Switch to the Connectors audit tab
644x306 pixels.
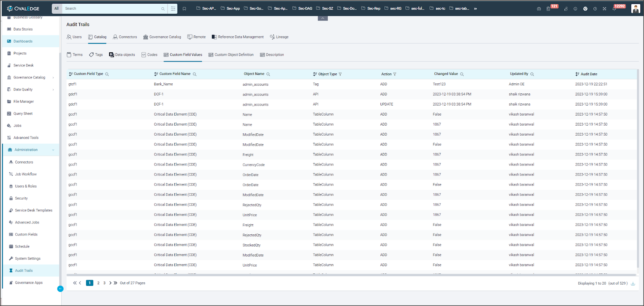125,37
